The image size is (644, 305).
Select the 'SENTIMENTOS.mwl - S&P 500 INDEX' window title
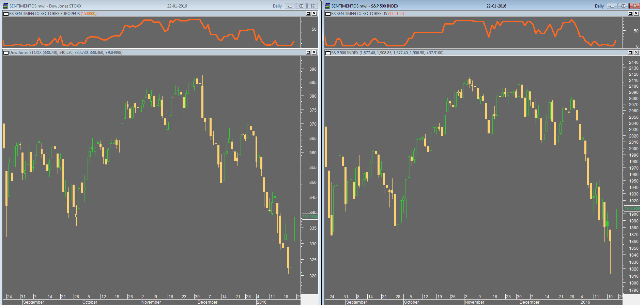click(x=365, y=6)
